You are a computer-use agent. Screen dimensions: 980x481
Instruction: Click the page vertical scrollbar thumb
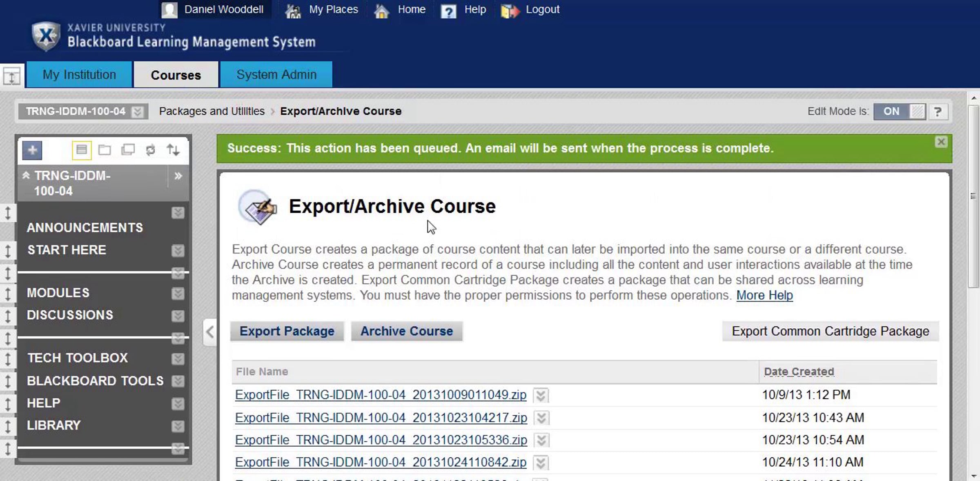point(974,196)
